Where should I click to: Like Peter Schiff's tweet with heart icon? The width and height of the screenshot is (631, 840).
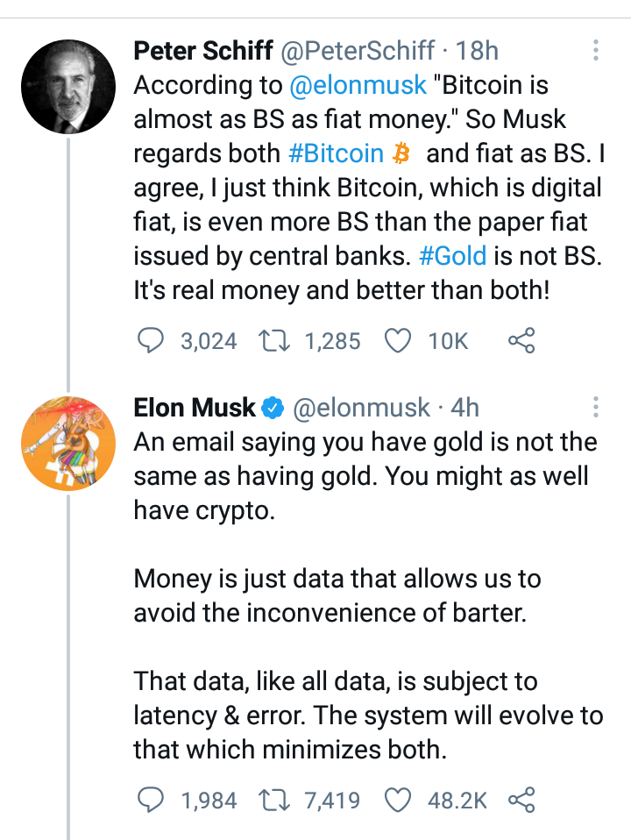398,341
